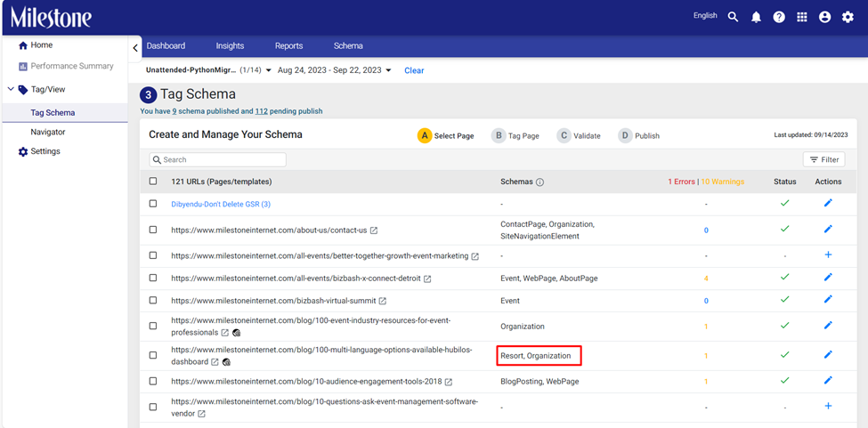Image resolution: width=868 pixels, height=428 pixels.
Task: Collapse the Tag/View sidebar section
Action: click(x=11, y=88)
